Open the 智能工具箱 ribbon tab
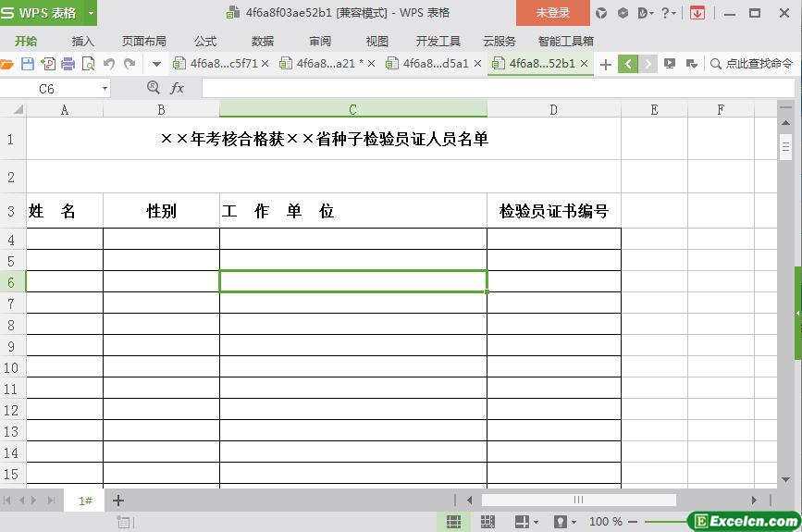This screenshot has height=532, width=802. pos(566,41)
